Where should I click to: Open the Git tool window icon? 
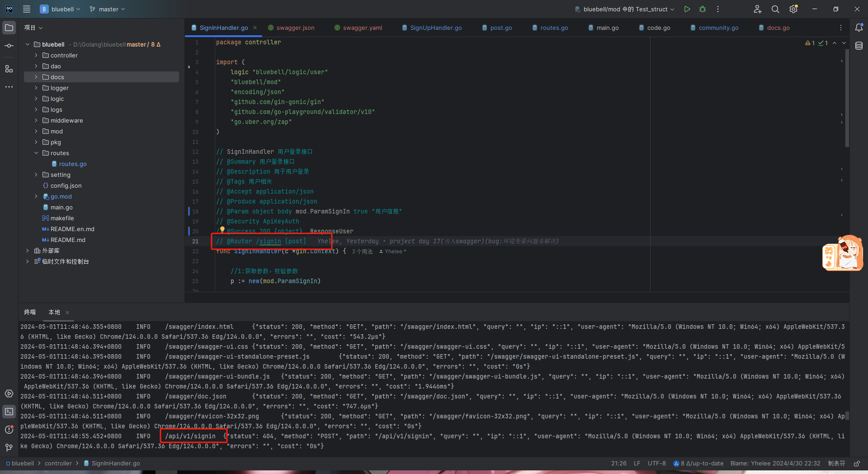pos(9,448)
